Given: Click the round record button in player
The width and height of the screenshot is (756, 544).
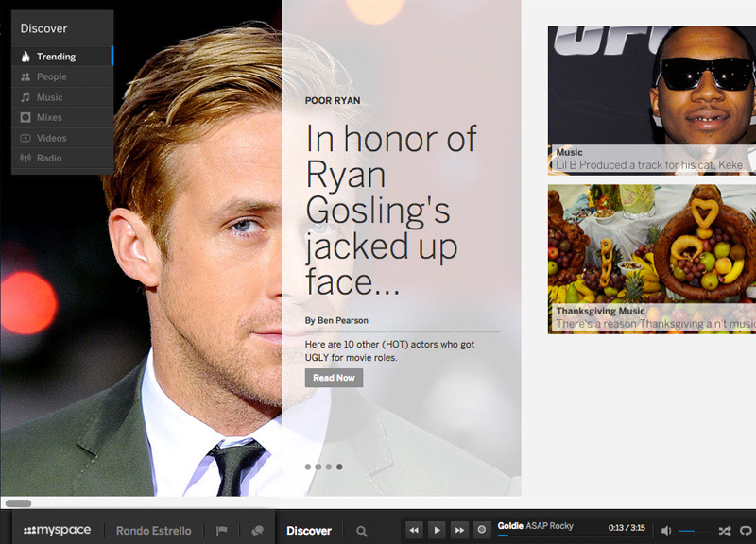Looking at the screenshot, I should pyautogui.click(x=481, y=530).
